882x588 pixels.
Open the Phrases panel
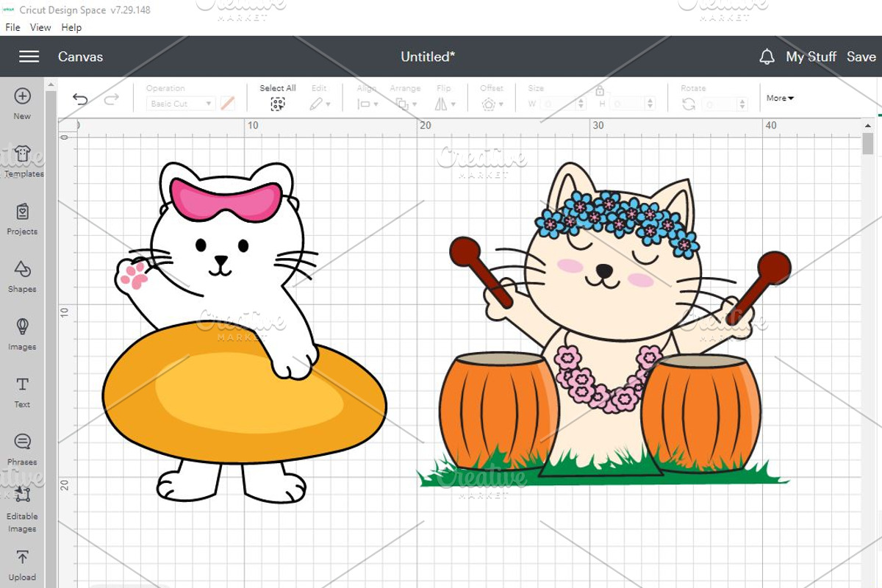coord(22,450)
